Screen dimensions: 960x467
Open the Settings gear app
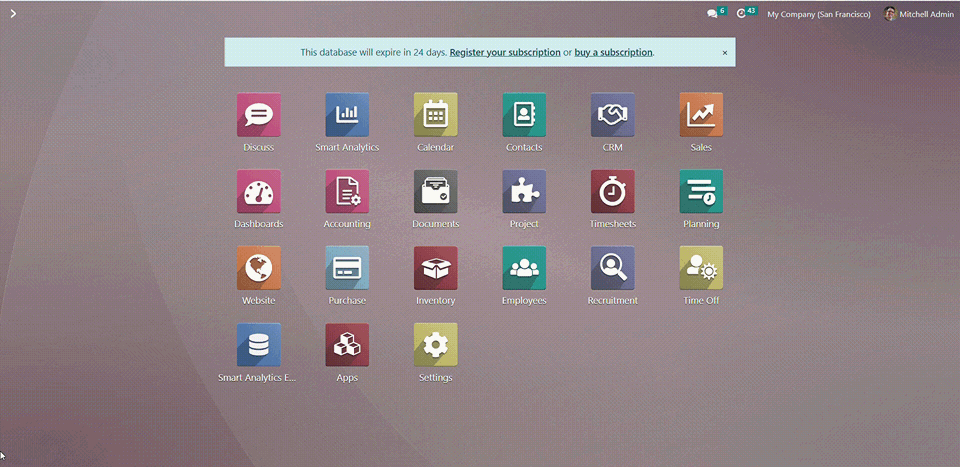pyautogui.click(x=435, y=345)
